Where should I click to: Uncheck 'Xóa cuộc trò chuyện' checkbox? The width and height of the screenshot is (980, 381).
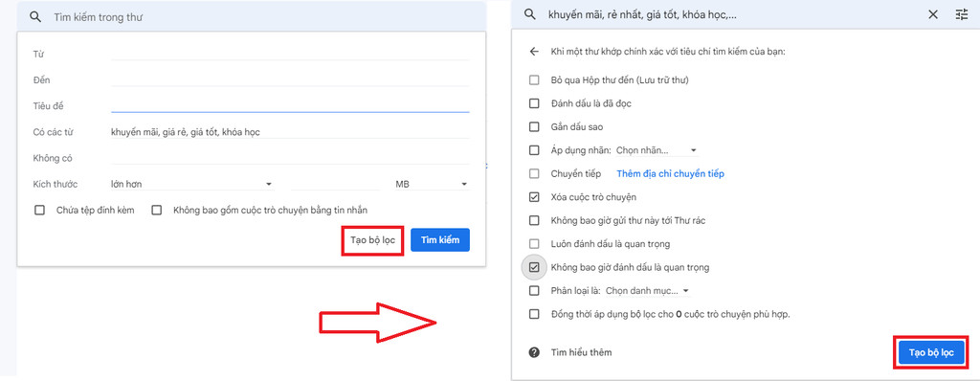point(534,197)
